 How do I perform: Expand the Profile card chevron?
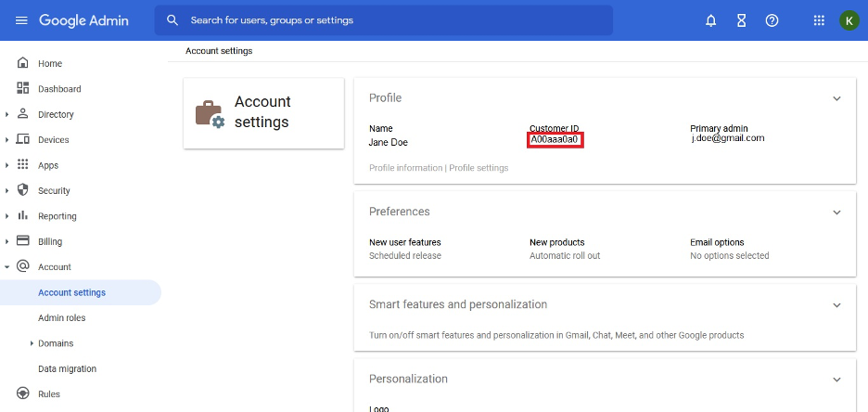tap(836, 98)
